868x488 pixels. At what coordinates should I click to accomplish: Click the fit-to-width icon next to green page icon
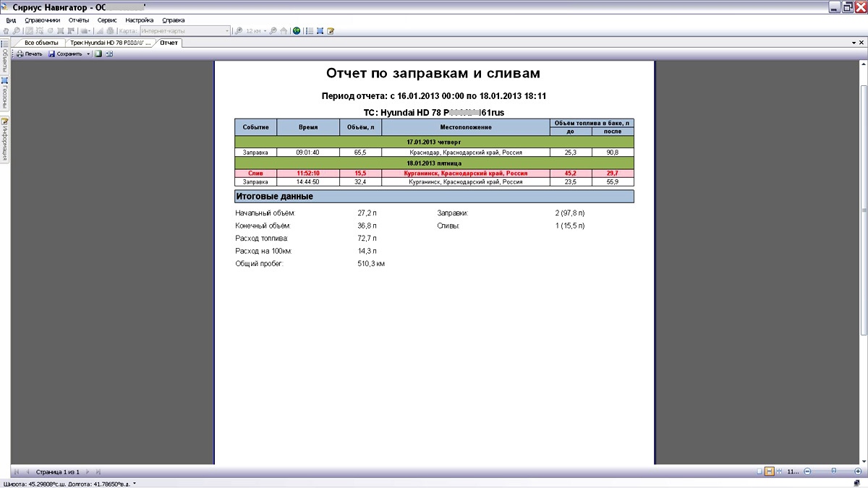(109, 54)
